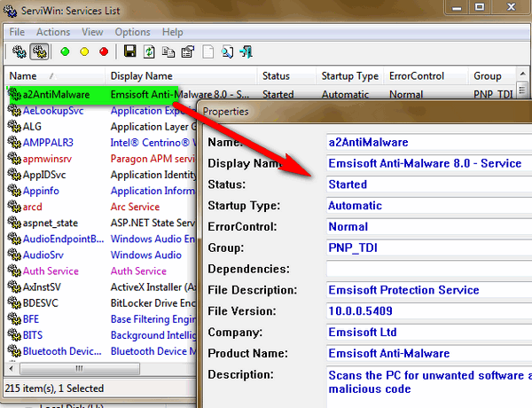This screenshot has height=408, width=532.
Task: Click the vertical scrollbar up arrow
Action: point(522,74)
